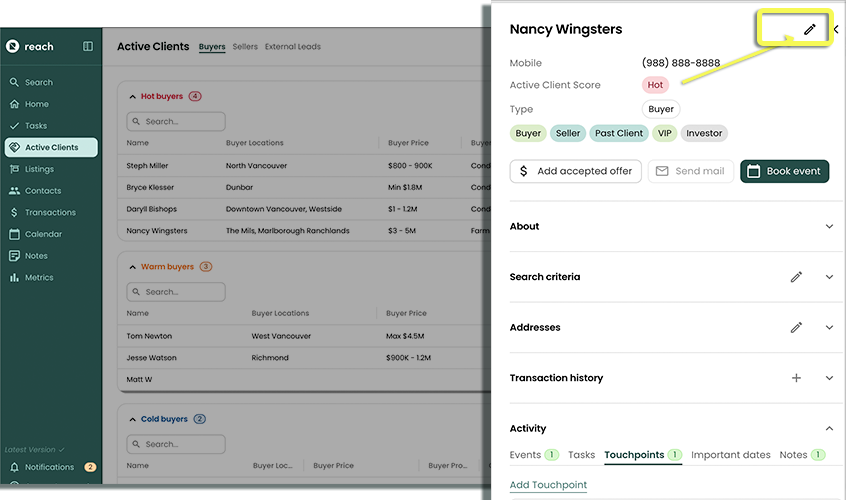This screenshot has width=846, height=500.
Task: Click the pencil icon beside Nancy Wingsters
Action: coord(810,30)
